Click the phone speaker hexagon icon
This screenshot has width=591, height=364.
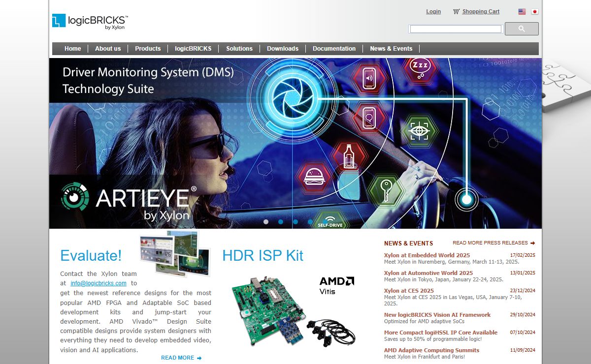[x=369, y=79]
